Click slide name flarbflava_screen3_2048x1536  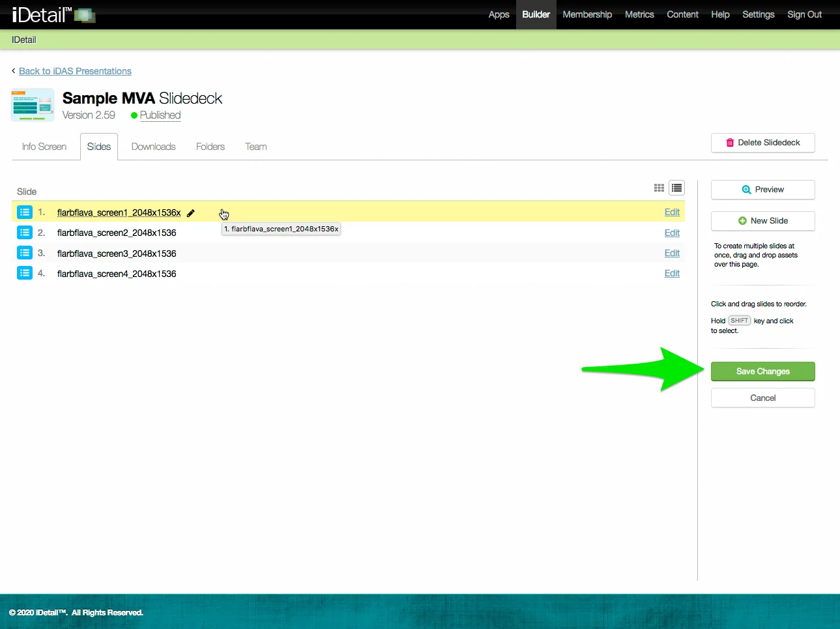[117, 254]
